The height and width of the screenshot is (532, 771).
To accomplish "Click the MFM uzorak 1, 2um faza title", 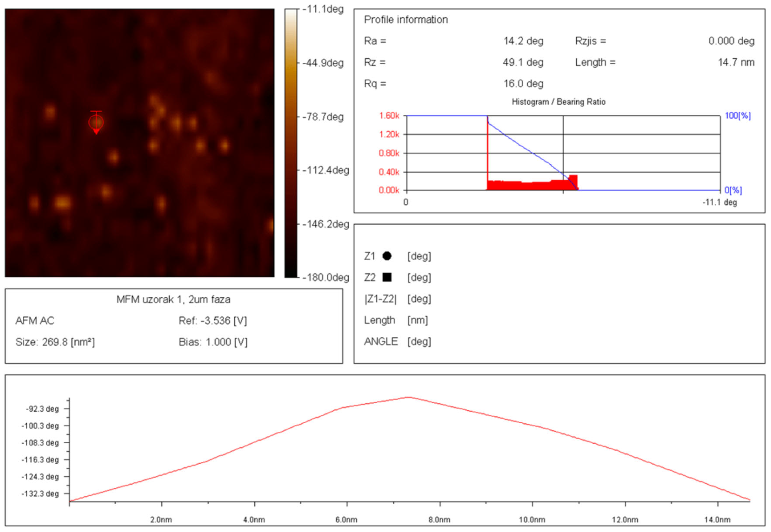I will click(x=174, y=299).
